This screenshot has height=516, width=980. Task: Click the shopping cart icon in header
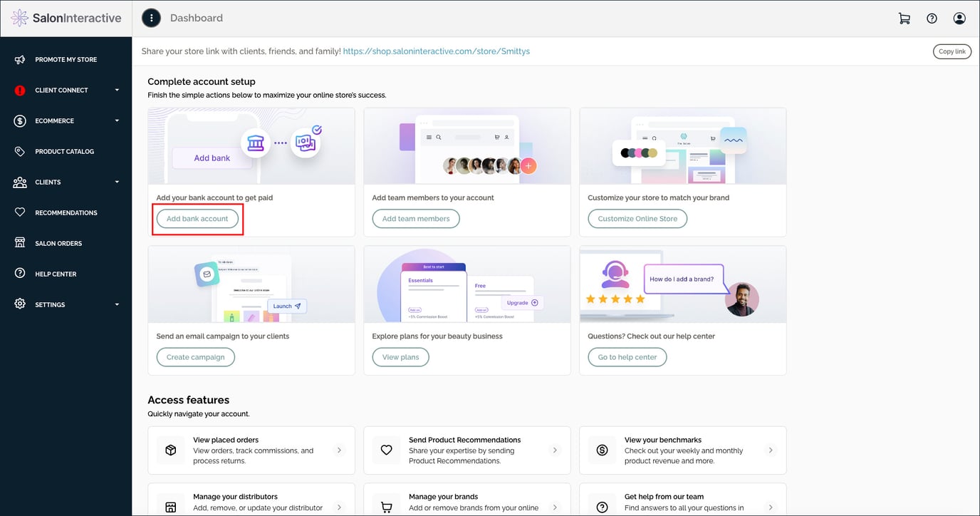[x=904, y=19]
